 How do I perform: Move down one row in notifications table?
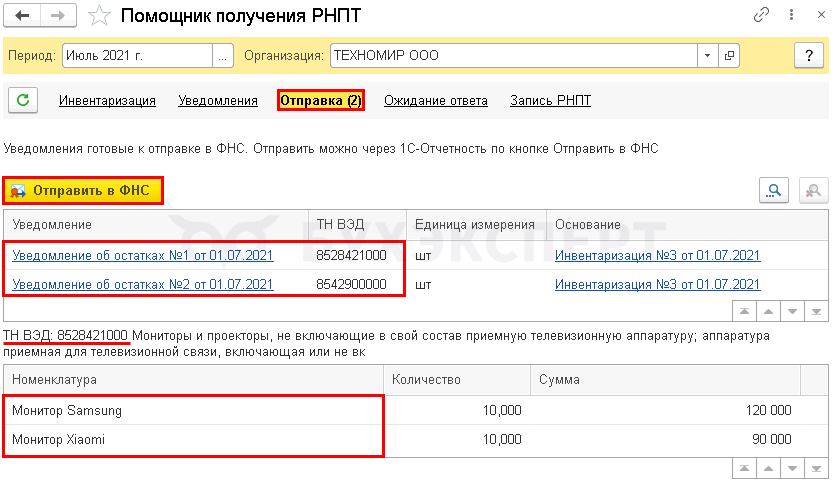point(793,311)
